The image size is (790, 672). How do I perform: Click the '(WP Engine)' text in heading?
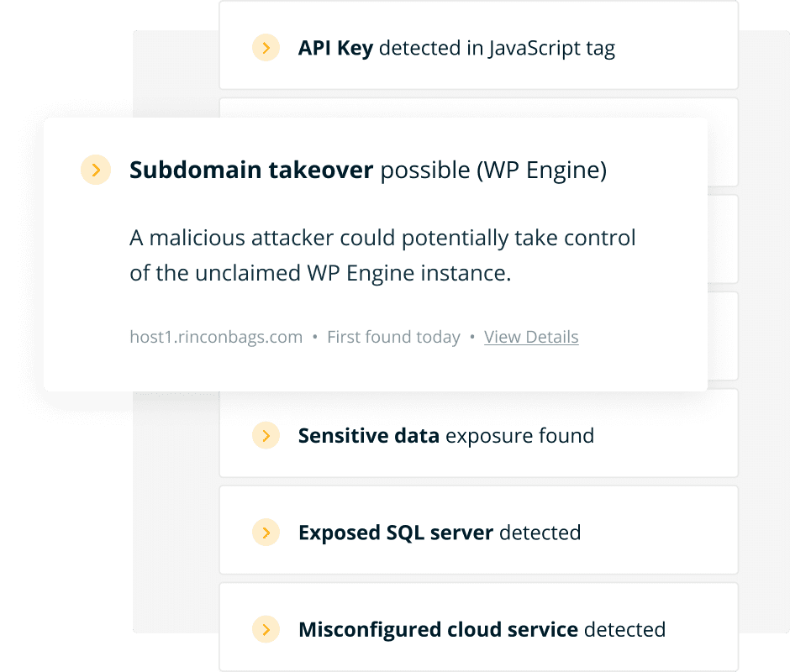[x=541, y=171]
